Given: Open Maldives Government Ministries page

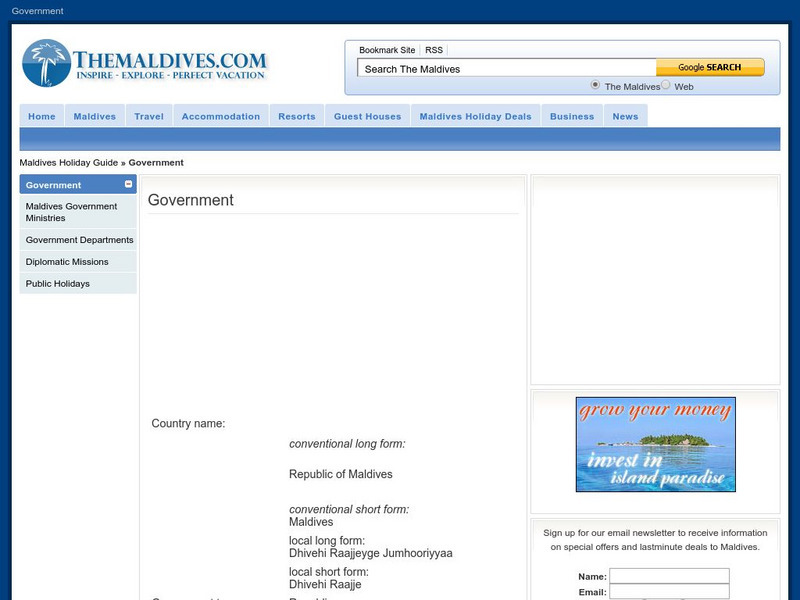Looking at the screenshot, I should tap(71, 211).
